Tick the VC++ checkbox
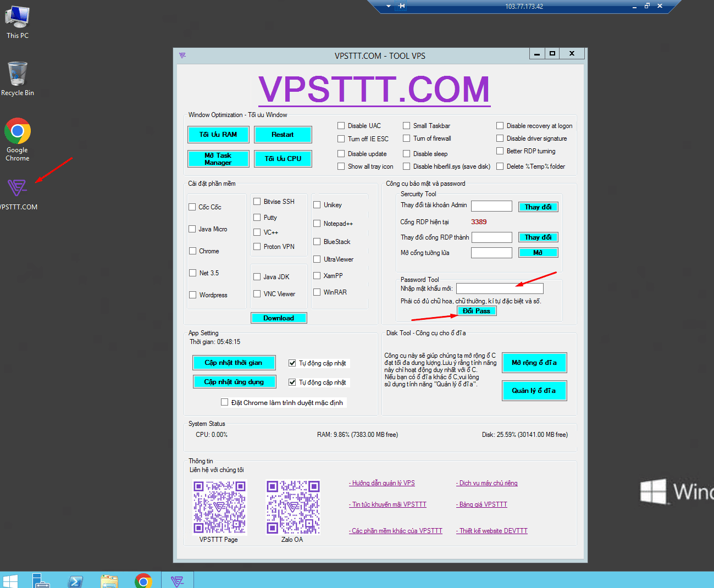The height and width of the screenshot is (588, 714). point(257,232)
